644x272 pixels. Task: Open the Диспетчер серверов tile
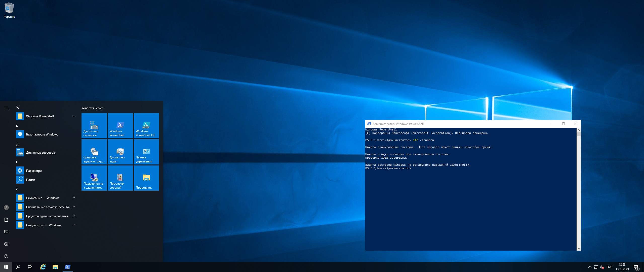[94, 125]
